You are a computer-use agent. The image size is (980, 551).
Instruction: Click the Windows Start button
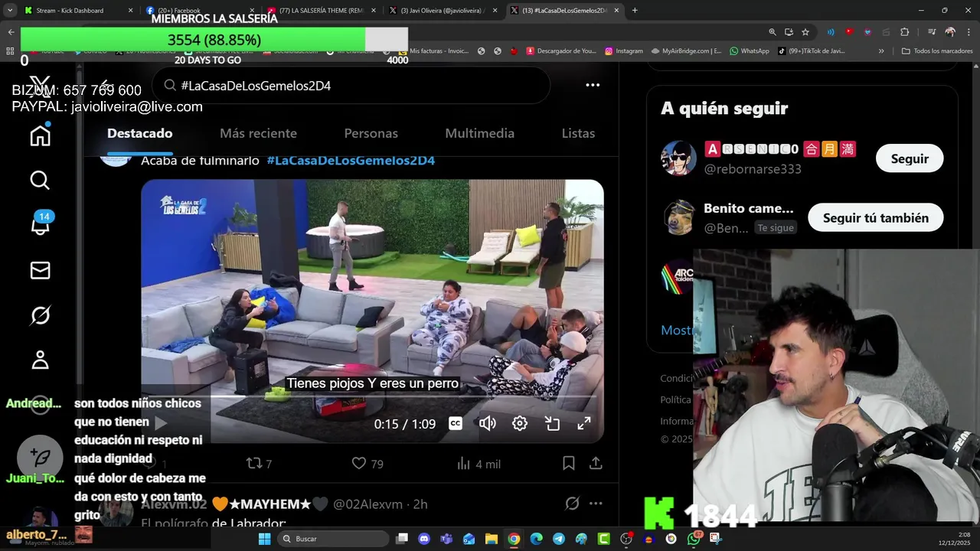[x=265, y=539]
